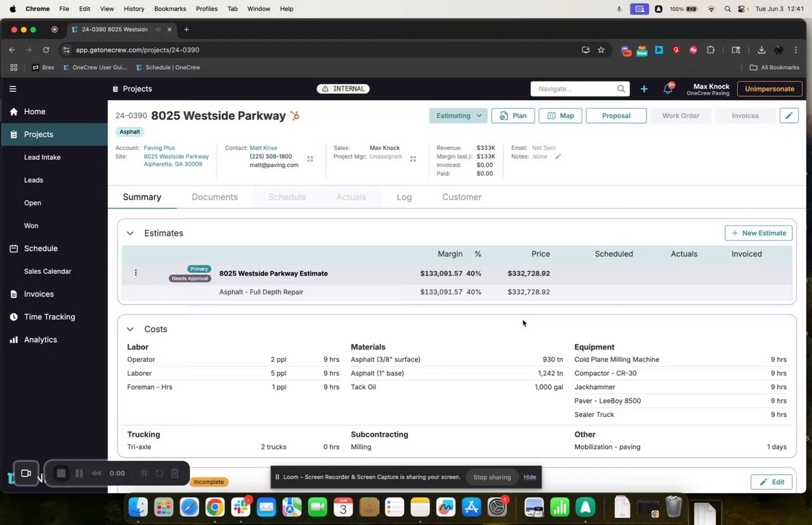Open the Matt Krise contact link
The height and width of the screenshot is (525, 812).
(263, 148)
